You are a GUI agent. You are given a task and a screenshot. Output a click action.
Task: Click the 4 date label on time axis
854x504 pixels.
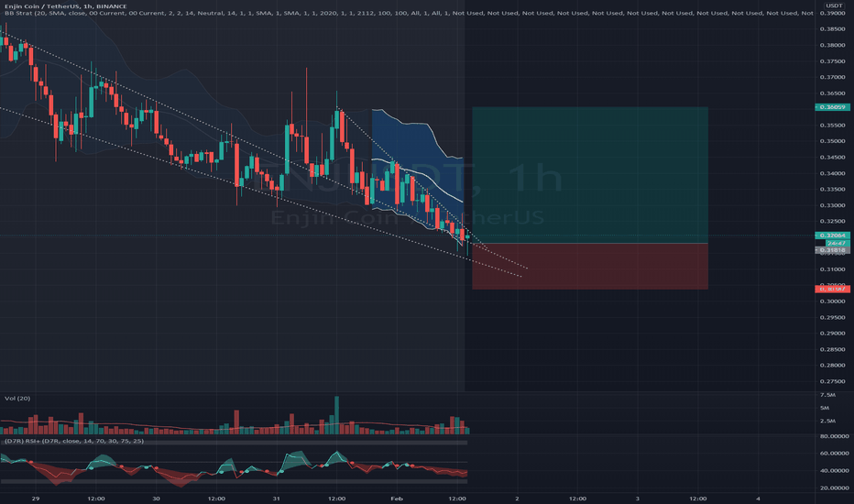click(x=758, y=499)
